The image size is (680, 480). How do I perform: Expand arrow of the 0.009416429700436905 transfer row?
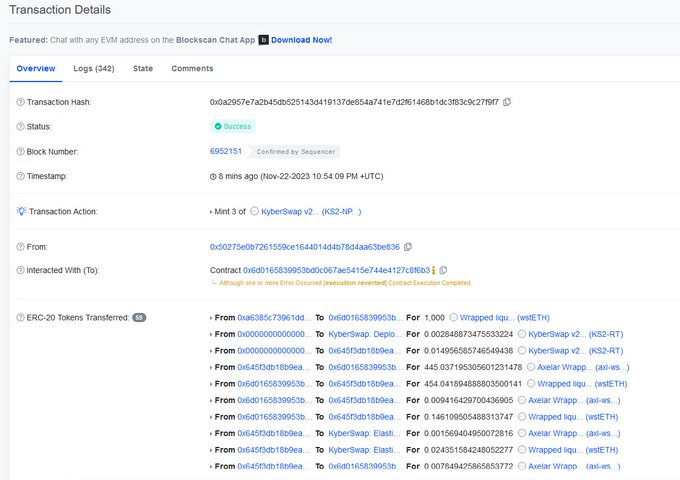coord(211,401)
